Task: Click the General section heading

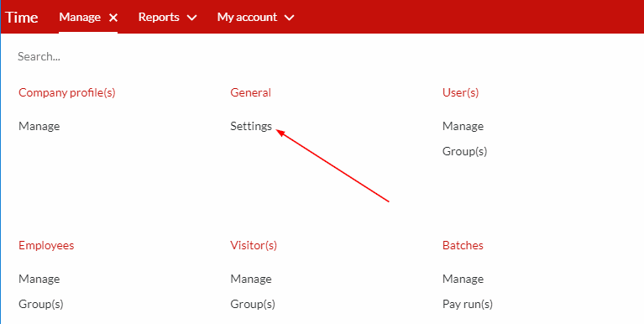Action: coord(250,92)
